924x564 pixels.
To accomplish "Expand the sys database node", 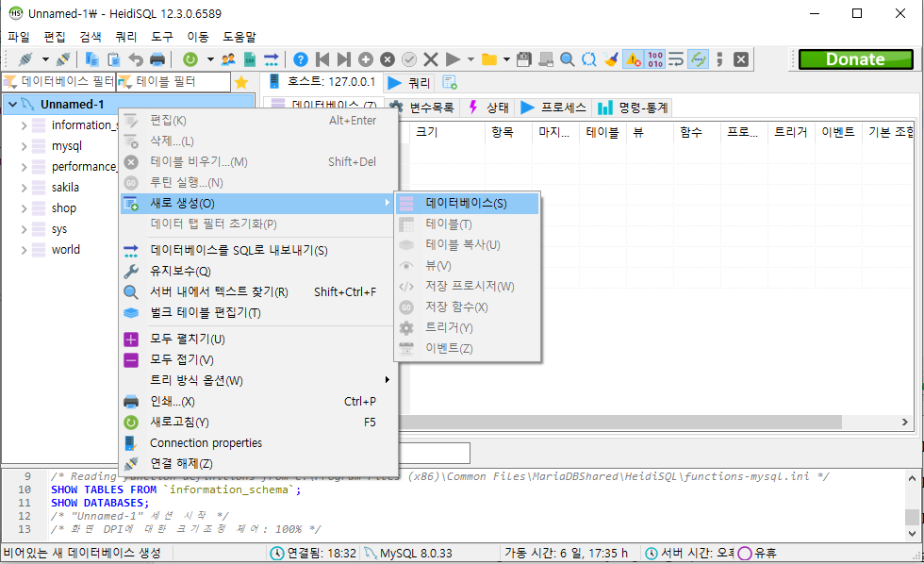I will pyautogui.click(x=24, y=229).
